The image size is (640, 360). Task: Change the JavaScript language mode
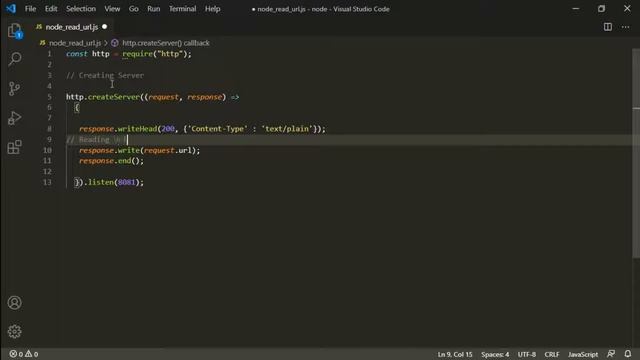pyautogui.click(x=583, y=354)
